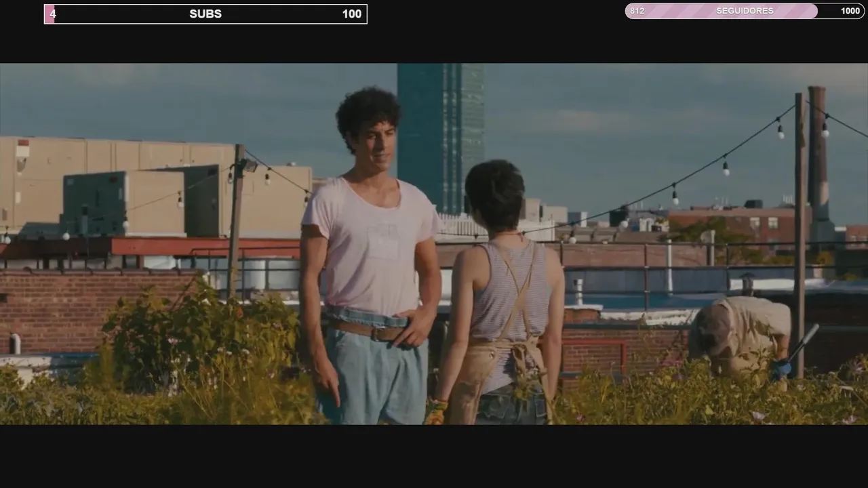Click the SEGUIDORES goal progress bar
Screen dimensions: 868x488
[745, 11]
